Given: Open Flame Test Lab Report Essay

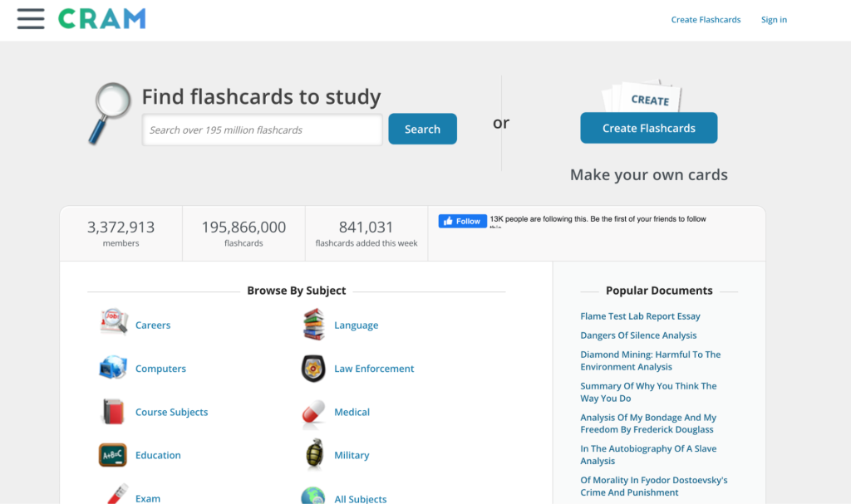Looking at the screenshot, I should (x=640, y=316).
